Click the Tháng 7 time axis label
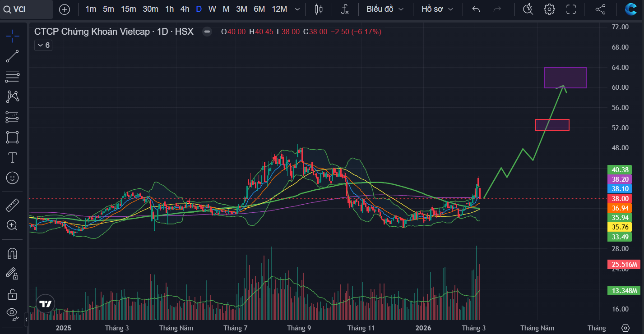Viewport: 644px width, 334px height. [x=236, y=328]
